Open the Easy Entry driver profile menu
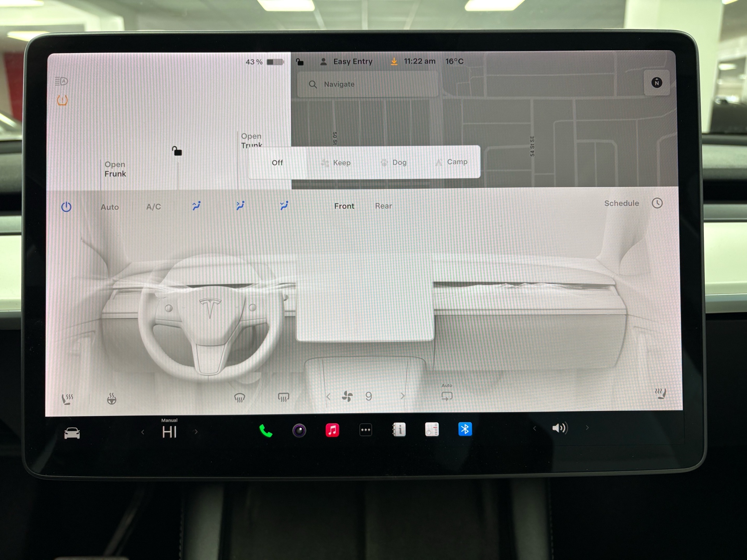The width and height of the screenshot is (747, 560). 346,61
